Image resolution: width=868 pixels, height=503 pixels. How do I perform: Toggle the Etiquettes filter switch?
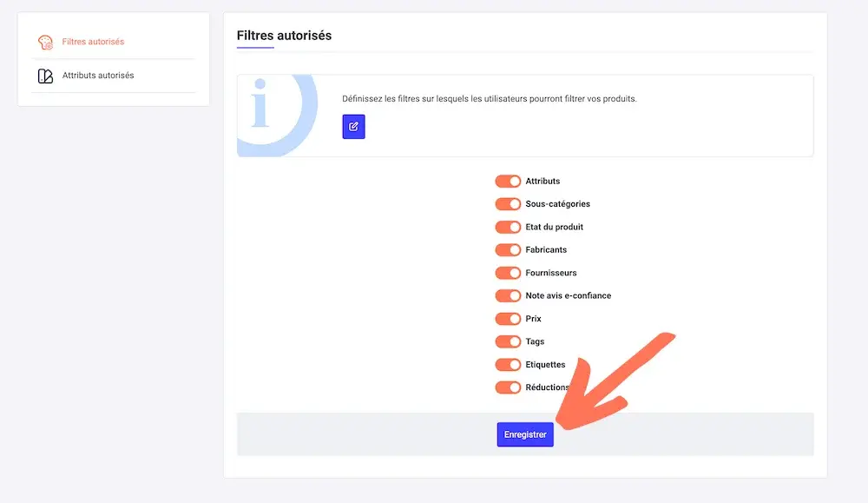[508, 365]
